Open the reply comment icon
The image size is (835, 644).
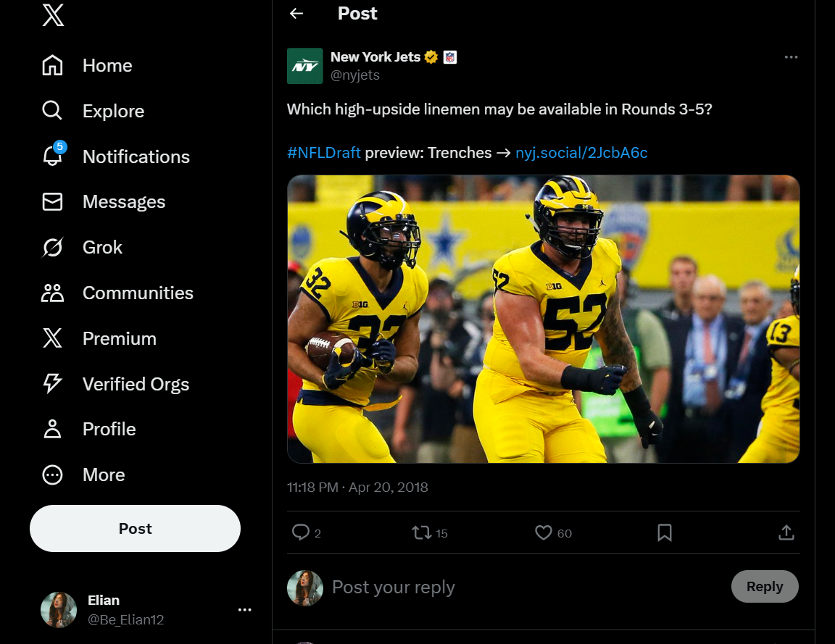301,533
